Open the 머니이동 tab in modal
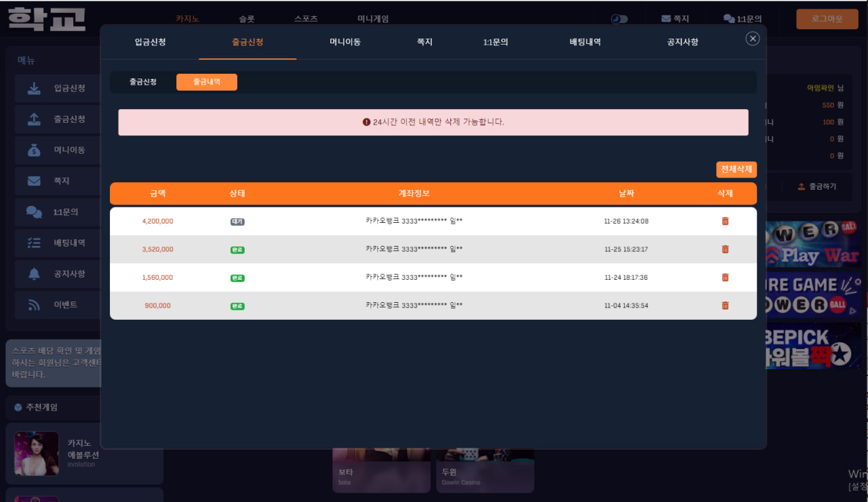 pyautogui.click(x=344, y=42)
